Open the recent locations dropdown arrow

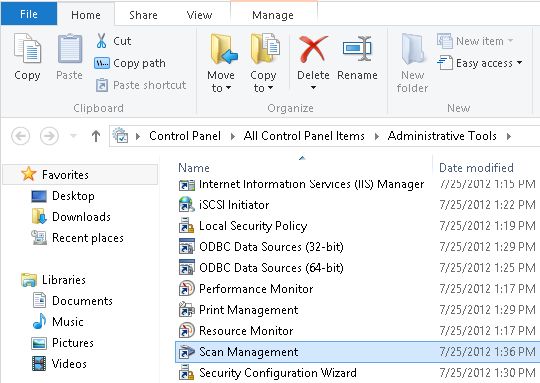[73, 136]
